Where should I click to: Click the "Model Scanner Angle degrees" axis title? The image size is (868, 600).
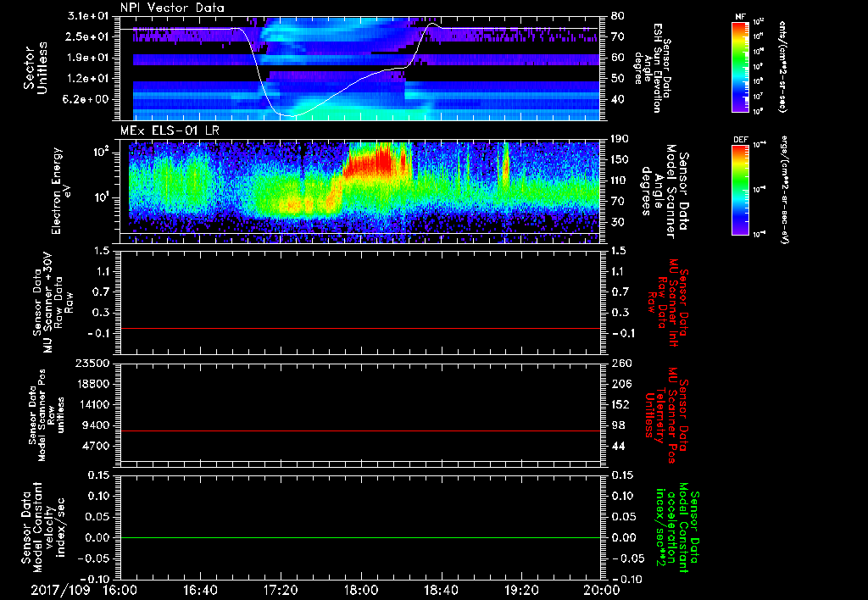(x=665, y=192)
